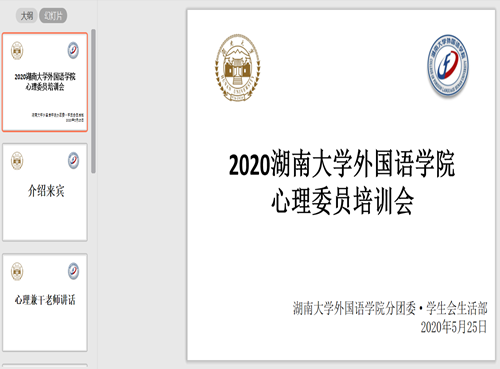Select the blue college logo on main slide

coord(448,65)
